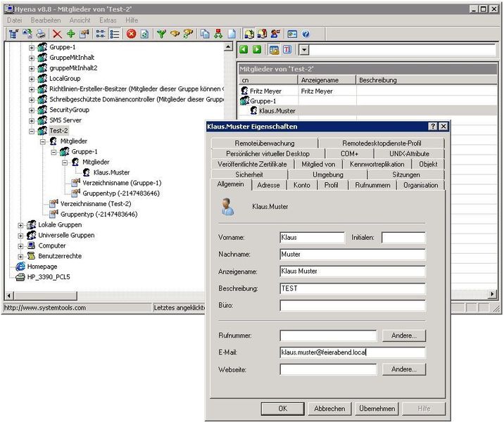Viewport: 504px width, 422px height.
Task: Click the red network hierarchy icon
Action: tap(218, 34)
